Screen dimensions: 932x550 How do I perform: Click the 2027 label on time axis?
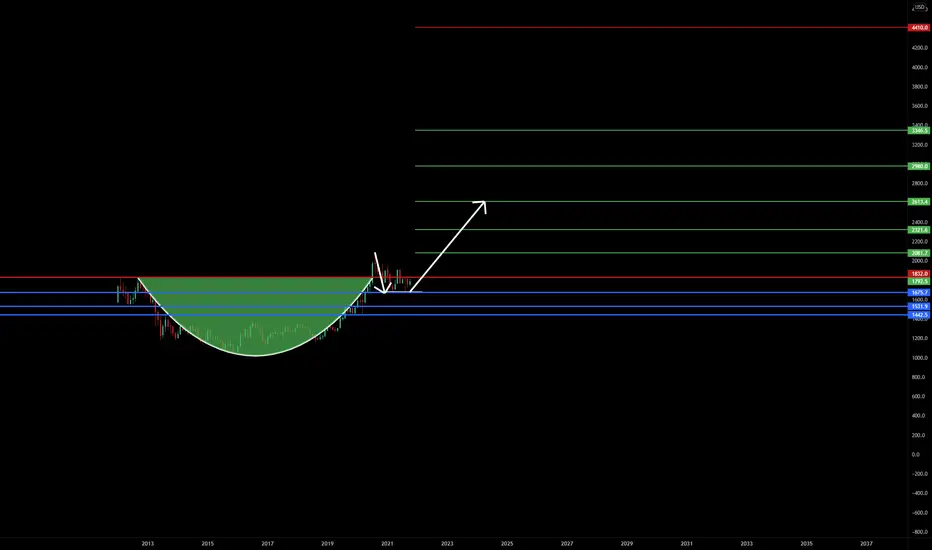(567, 543)
